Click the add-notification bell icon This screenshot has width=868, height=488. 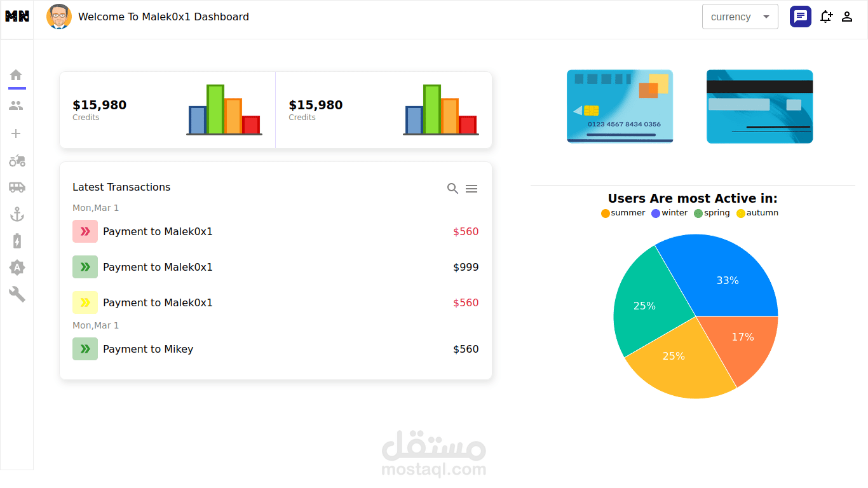[x=826, y=17]
